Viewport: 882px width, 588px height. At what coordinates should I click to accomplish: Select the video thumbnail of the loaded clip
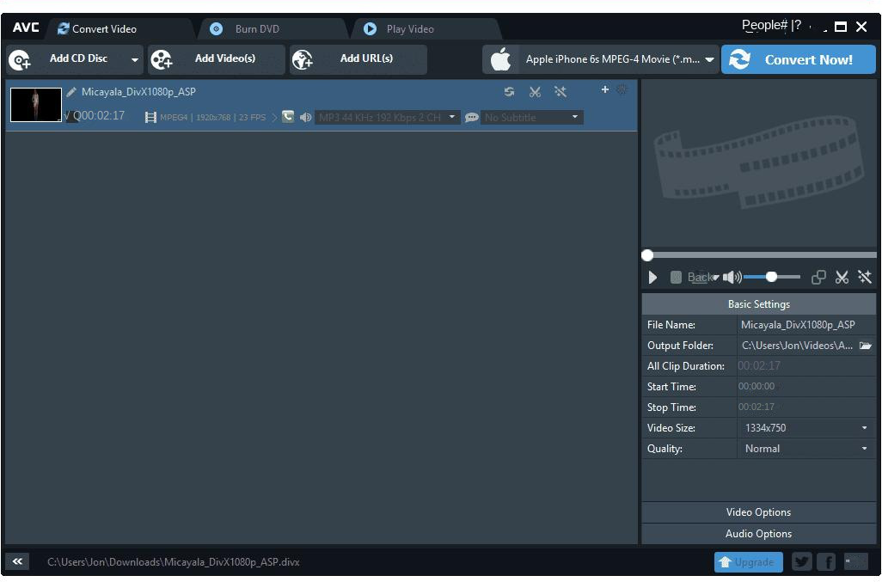pos(35,104)
